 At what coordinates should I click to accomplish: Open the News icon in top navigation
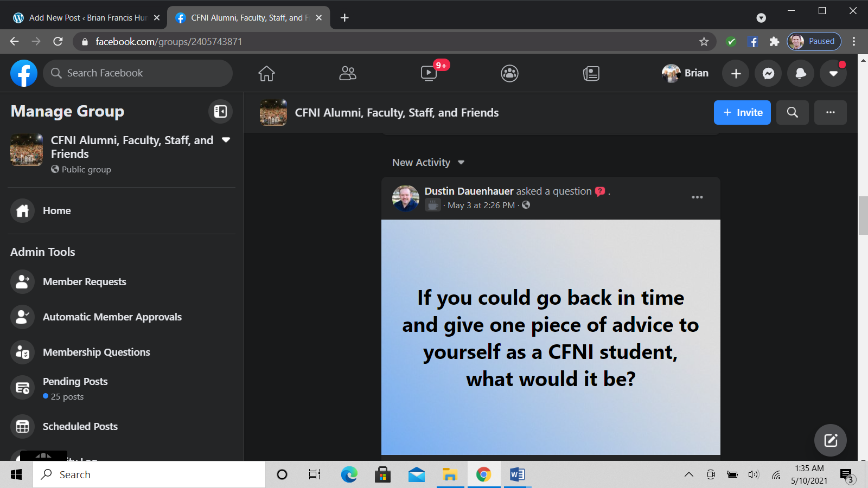[x=591, y=73]
